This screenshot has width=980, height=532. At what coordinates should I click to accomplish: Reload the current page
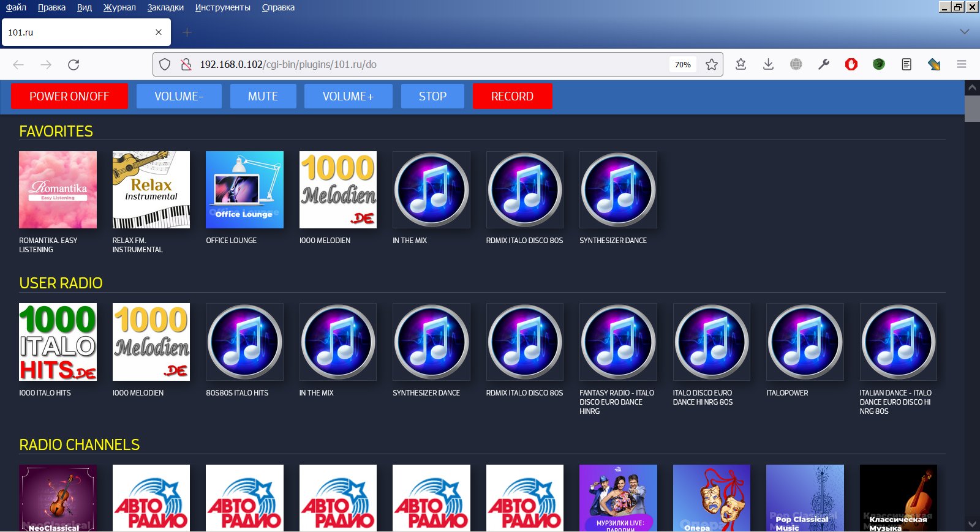click(x=73, y=64)
